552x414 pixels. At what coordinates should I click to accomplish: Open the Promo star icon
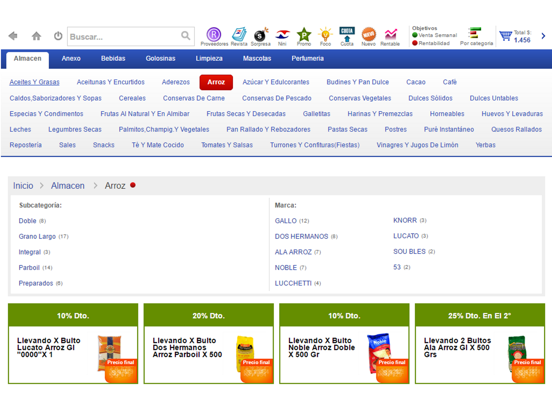(304, 37)
